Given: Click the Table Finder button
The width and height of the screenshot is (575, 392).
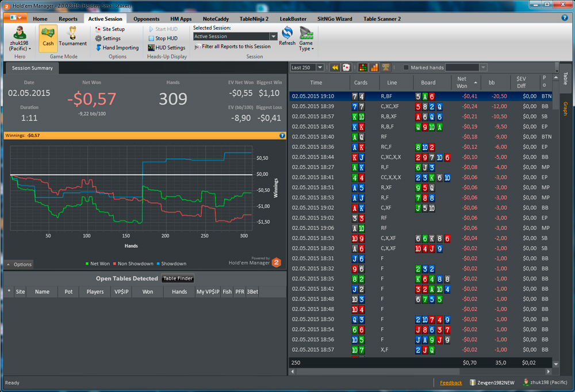Looking at the screenshot, I should tap(178, 279).
